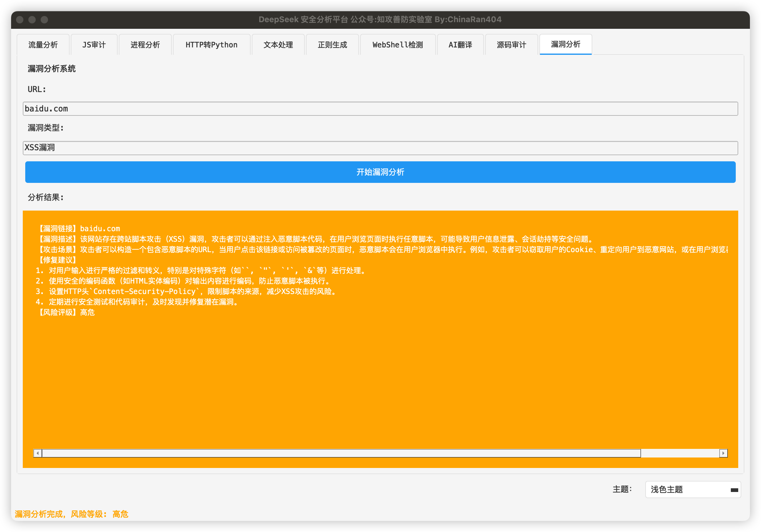761x532 pixels.
Task: Go to HTTP转Python tab
Action: (x=211, y=45)
